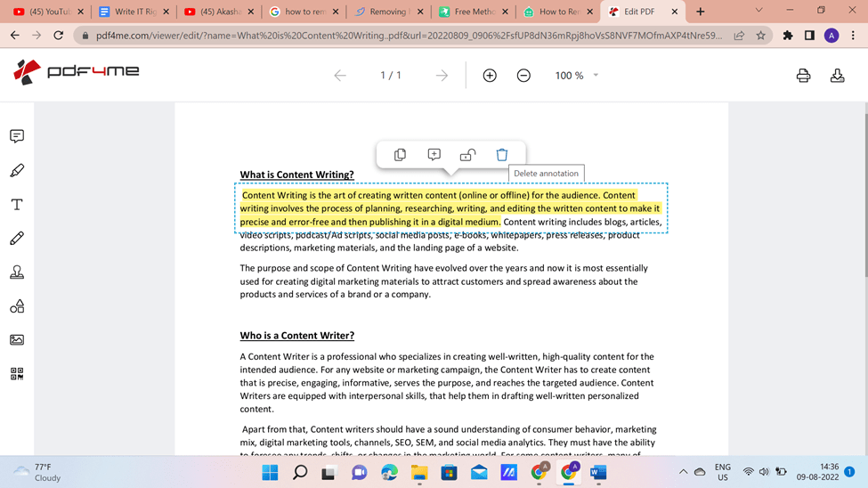The height and width of the screenshot is (488, 868).
Task: Click the 'Who is a Content Writer?' heading
Action: pyautogui.click(x=296, y=335)
